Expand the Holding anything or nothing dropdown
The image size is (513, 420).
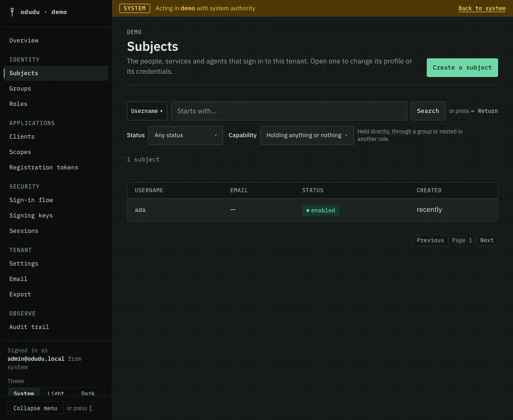click(x=306, y=135)
